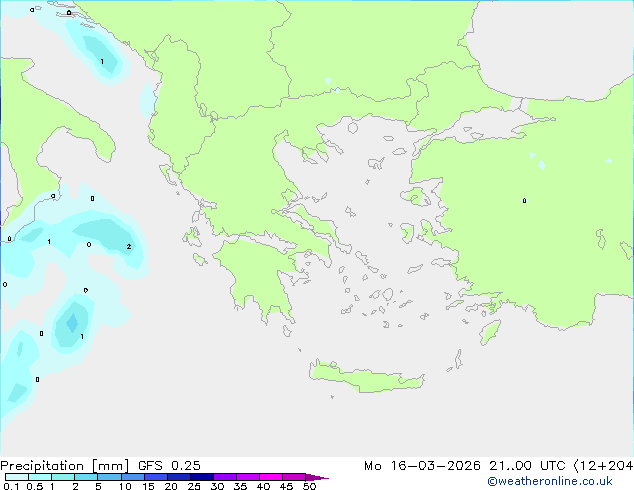The height and width of the screenshot is (490, 634).
Task: Select the 0.5–1 mm legend color swatch
Action: coord(40,477)
